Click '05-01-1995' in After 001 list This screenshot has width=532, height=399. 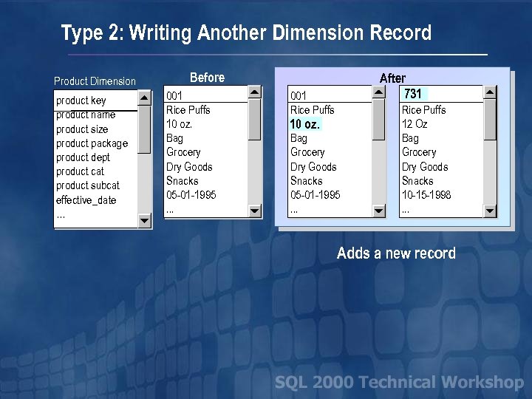pyautogui.click(x=316, y=195)
